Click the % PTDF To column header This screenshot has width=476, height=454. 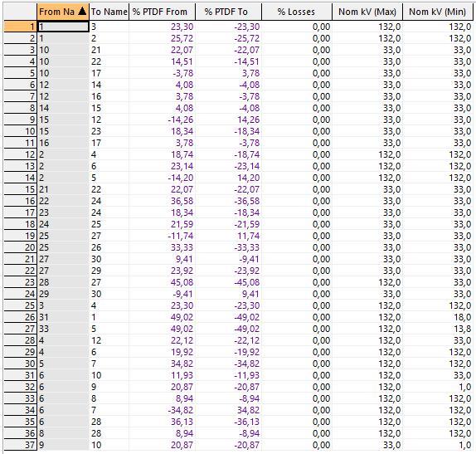(x=228, y=12)
